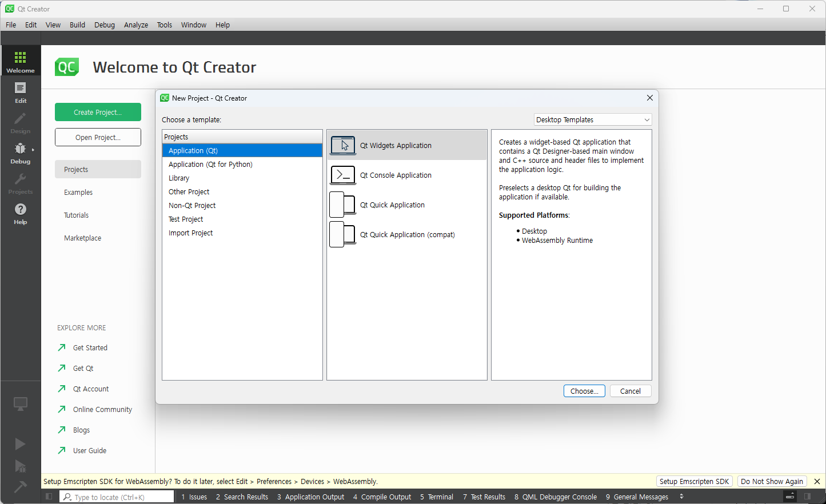
Task: Open the Issues output pane
Action: click(x=194, y=497)
